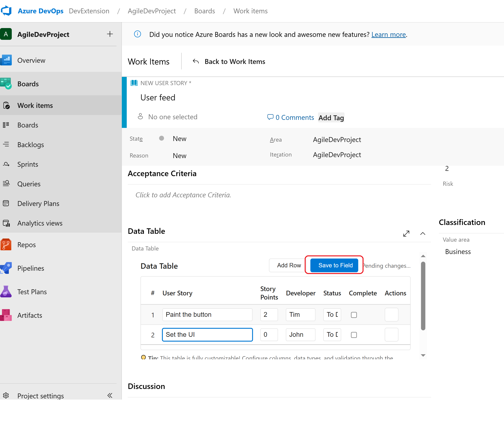504x438 pixels.
Task: Collapse the Data Table section chevron
Action: [x=423, y=234]
